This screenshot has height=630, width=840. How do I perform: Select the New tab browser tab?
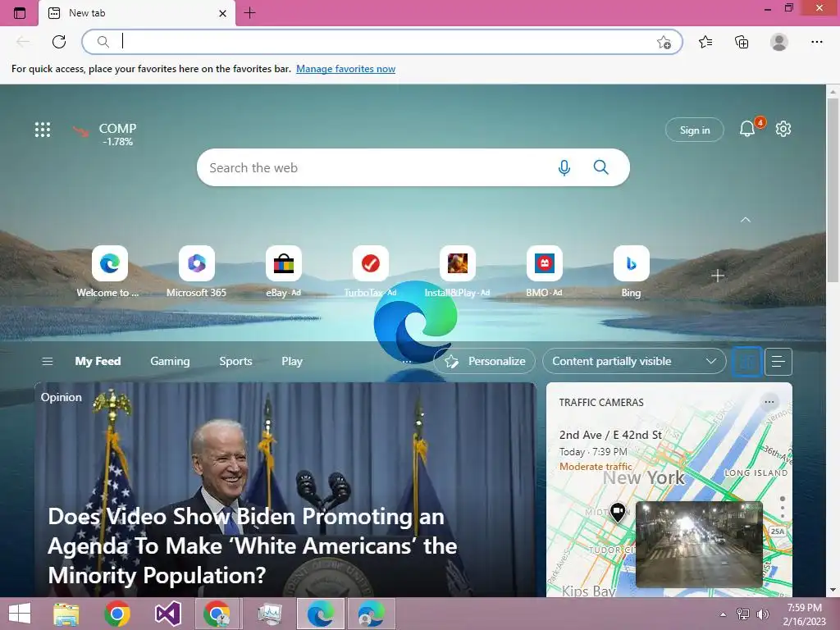click(137, 13)
